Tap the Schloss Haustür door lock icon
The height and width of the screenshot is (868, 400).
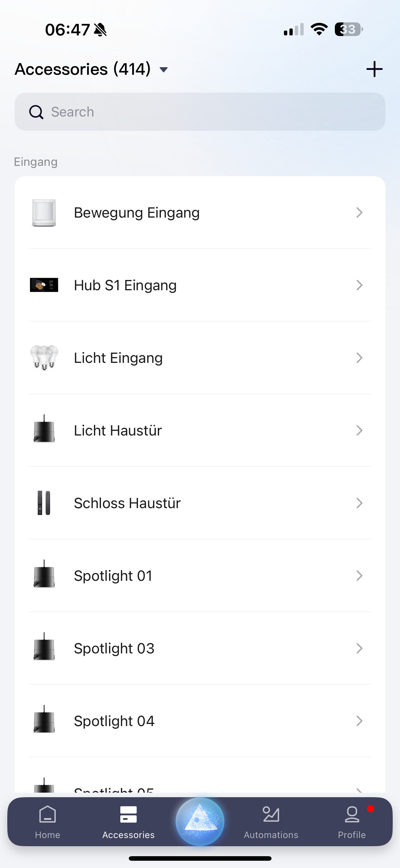tap(44, 503)
